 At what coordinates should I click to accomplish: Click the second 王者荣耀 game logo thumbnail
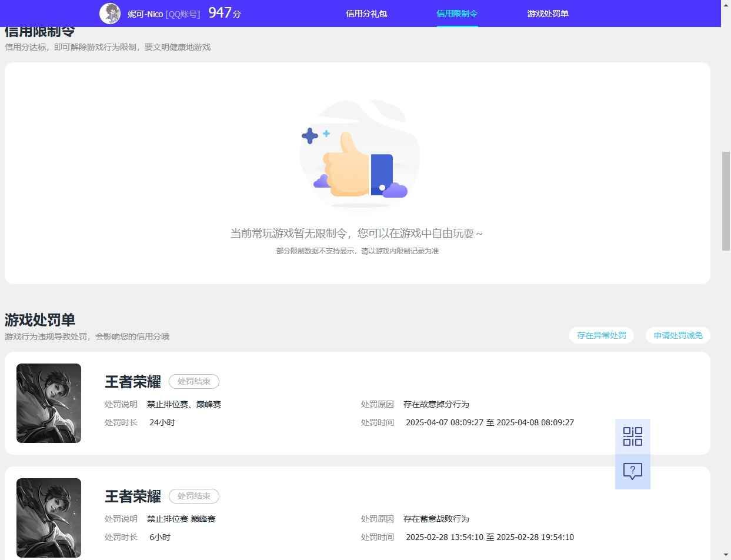[48, 518]
